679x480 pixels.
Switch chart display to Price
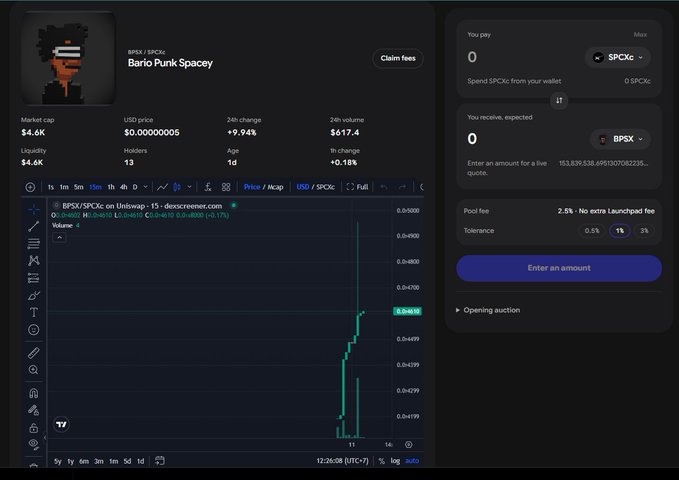pos(252,187)
